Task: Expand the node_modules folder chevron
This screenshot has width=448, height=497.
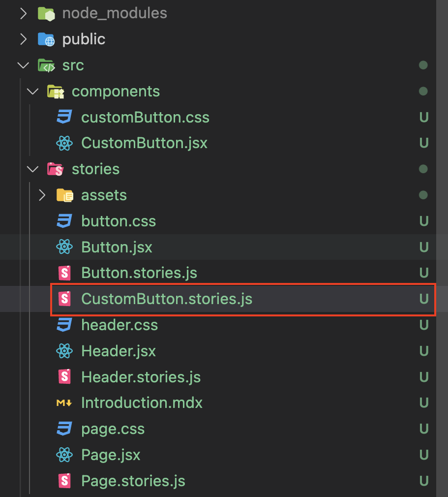Action: [23, 13]
